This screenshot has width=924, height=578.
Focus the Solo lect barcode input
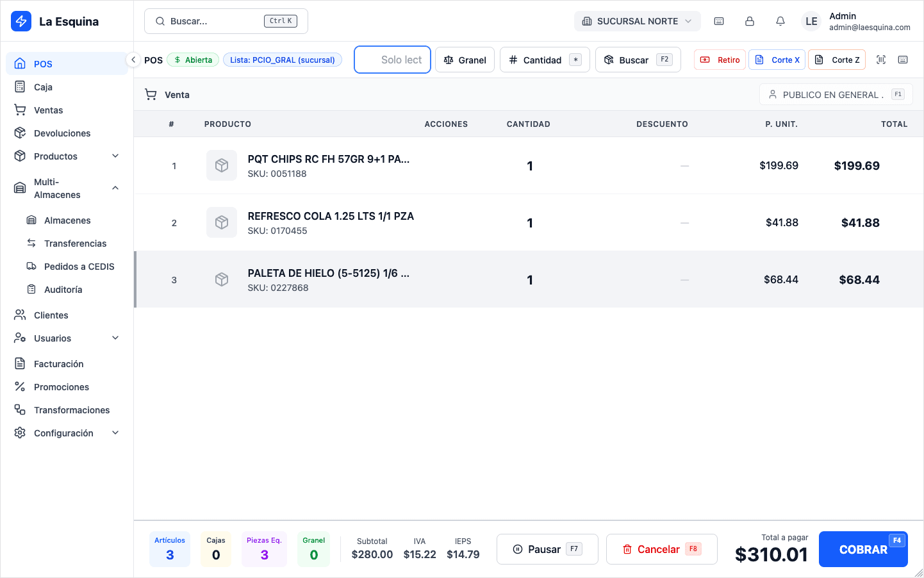[x=392, y=60]
